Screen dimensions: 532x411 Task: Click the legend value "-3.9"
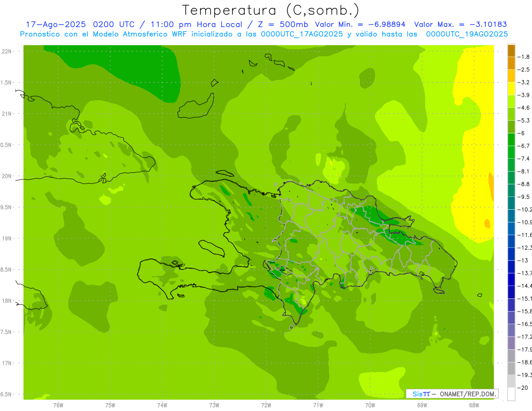coord(524,95)
